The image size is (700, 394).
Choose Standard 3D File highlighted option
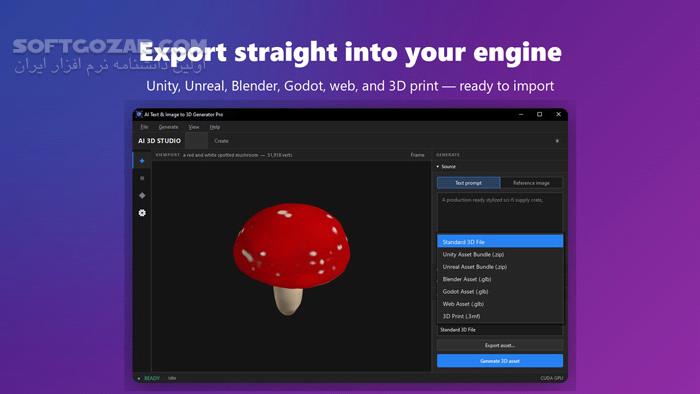[500, 241]
